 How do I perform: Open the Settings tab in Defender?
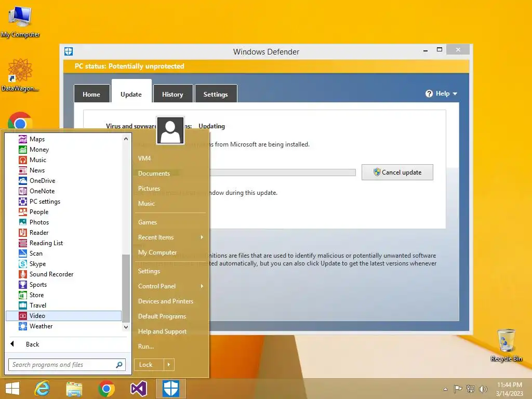click(x=216, y=95)
